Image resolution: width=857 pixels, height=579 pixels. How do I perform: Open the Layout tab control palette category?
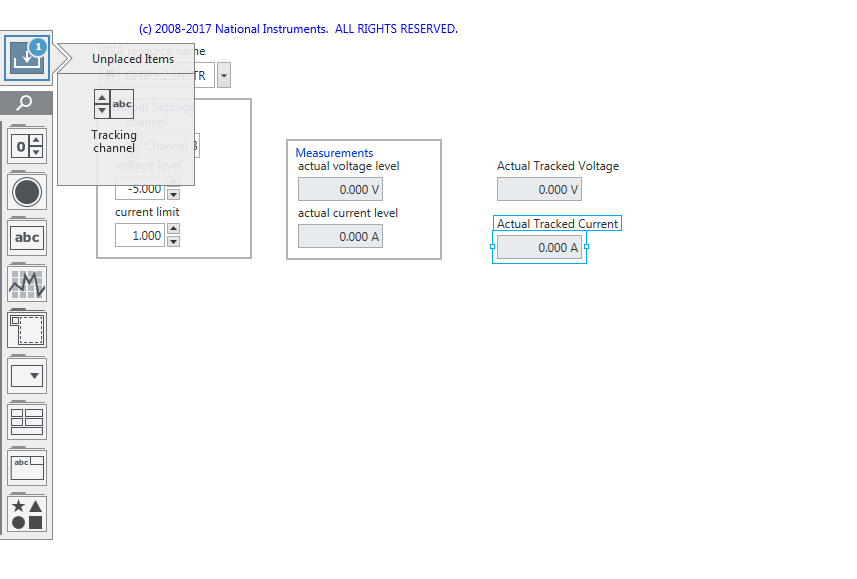[x=27, y=467]
